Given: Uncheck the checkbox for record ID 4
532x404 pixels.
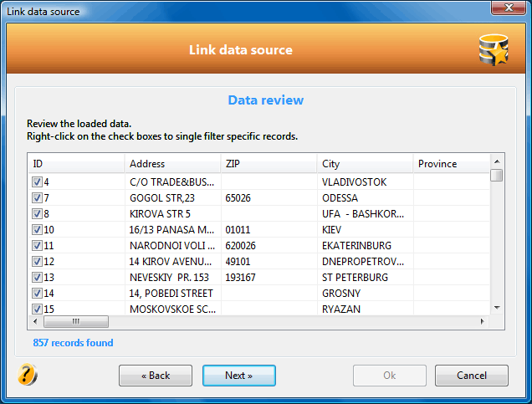Looking at the screenshot, I should pyautogui.click(x=37, y=182).
